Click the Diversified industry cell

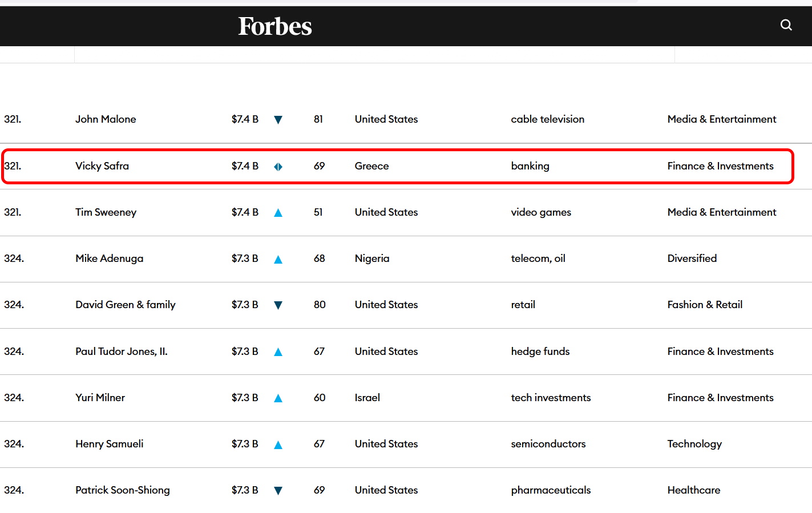tap(692, 258)
